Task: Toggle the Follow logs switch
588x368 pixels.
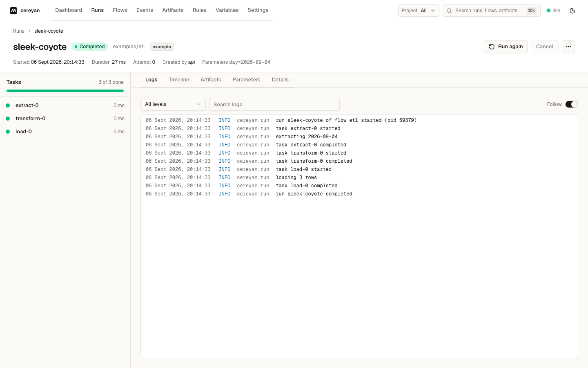Action: pos(572,104)
